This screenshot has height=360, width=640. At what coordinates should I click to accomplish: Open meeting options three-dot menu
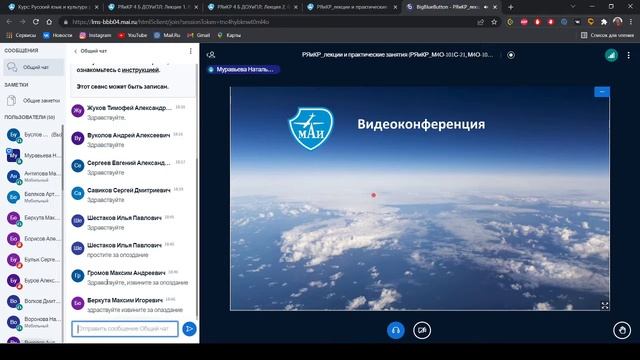pyautogui.click(x=629, y=55)
